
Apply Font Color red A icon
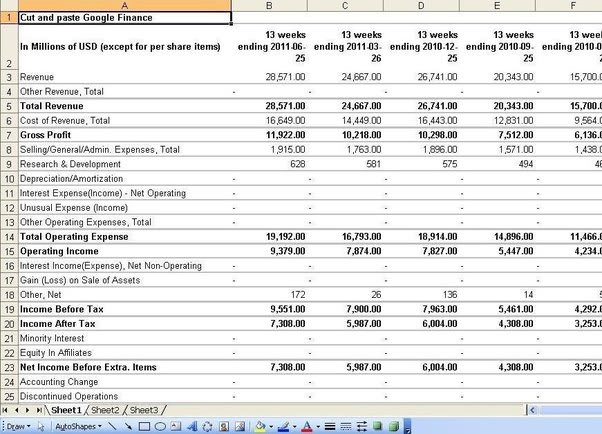coord(307,426)
